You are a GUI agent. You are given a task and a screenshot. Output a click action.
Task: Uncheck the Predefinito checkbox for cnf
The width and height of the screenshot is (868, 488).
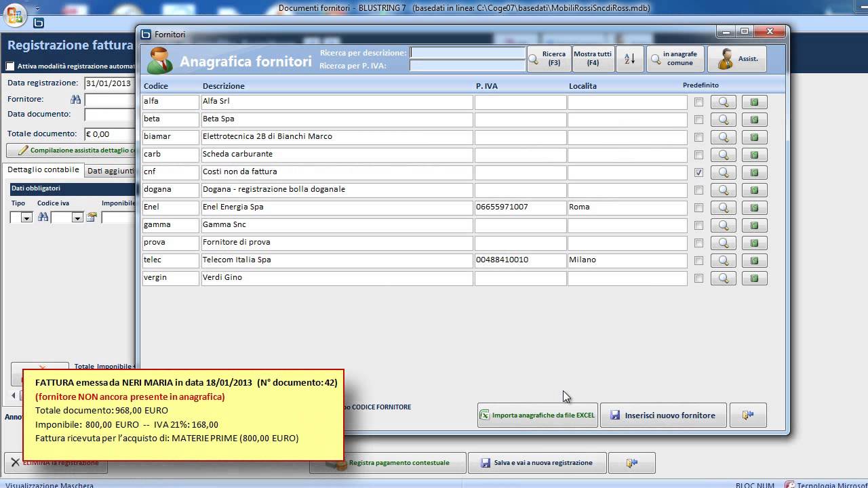click(x=699, y=173)
